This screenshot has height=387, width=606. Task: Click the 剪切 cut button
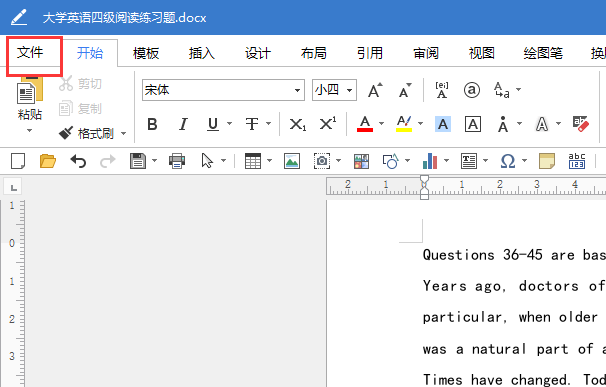click(x=80, y=83)
